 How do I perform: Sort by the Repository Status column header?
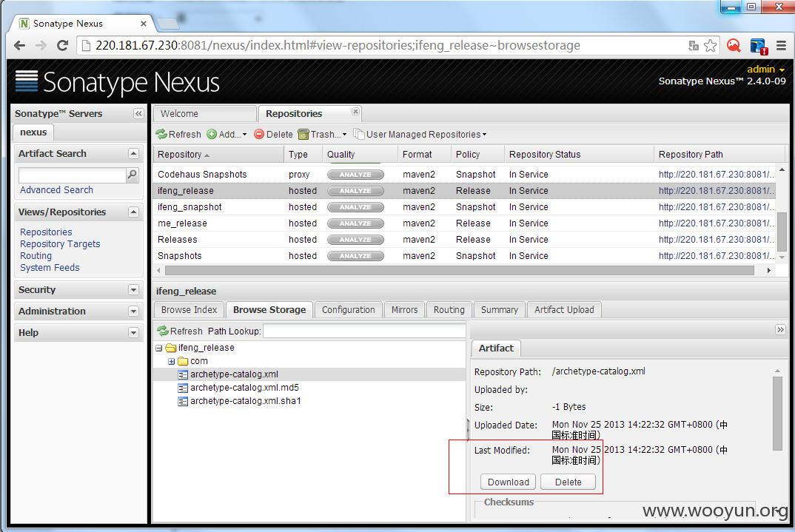click(579, 154)
